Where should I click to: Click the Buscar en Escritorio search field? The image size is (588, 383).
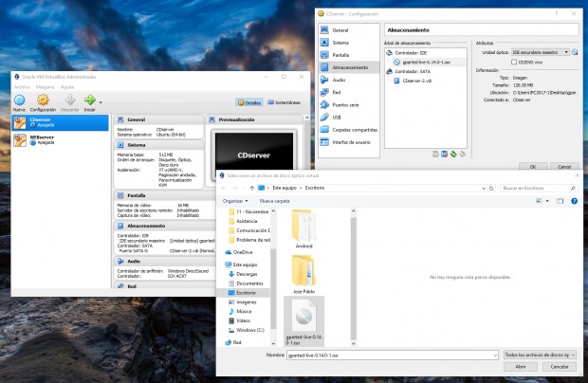tap(539, 188)
